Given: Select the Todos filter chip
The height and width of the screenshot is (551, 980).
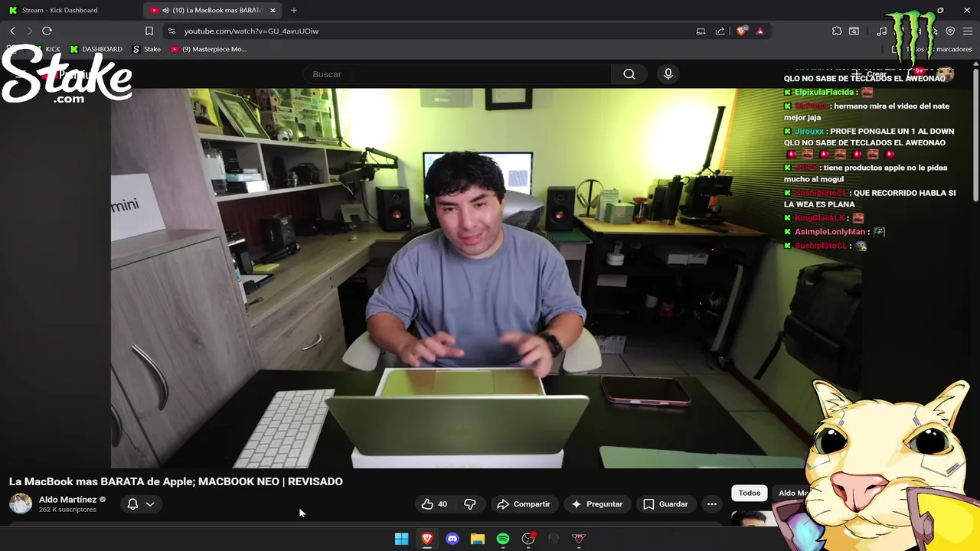Looking at the screenshot, I should click(x=750, y=493).
